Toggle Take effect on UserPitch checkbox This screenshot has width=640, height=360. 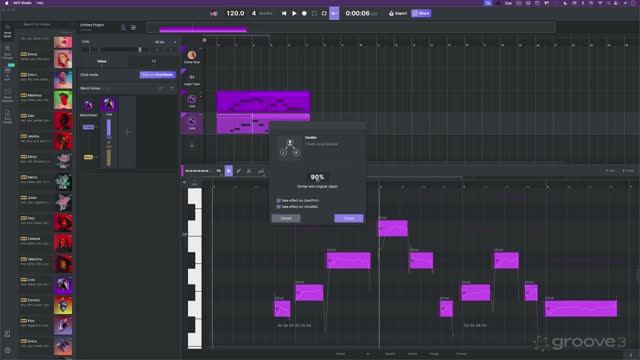click(278, 200)
